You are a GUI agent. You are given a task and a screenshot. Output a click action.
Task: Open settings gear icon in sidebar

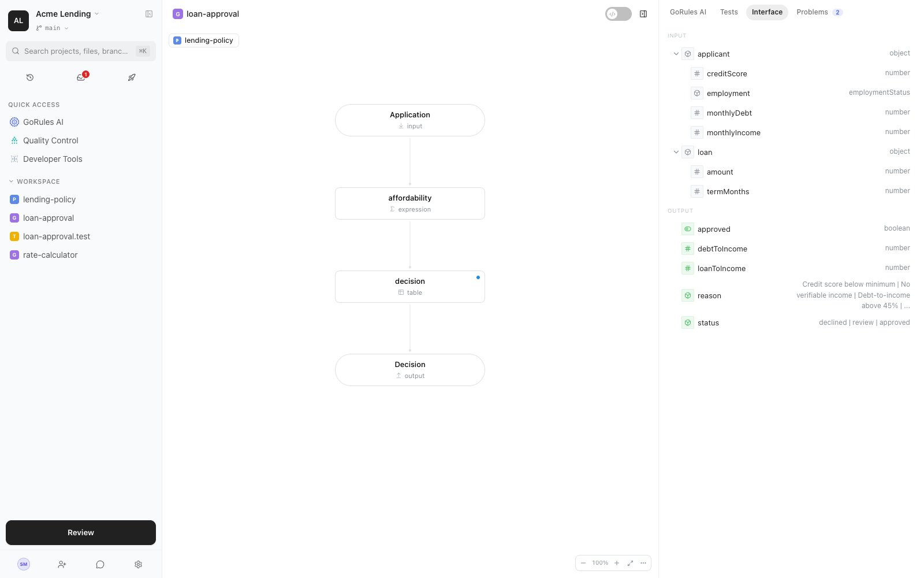138,564
